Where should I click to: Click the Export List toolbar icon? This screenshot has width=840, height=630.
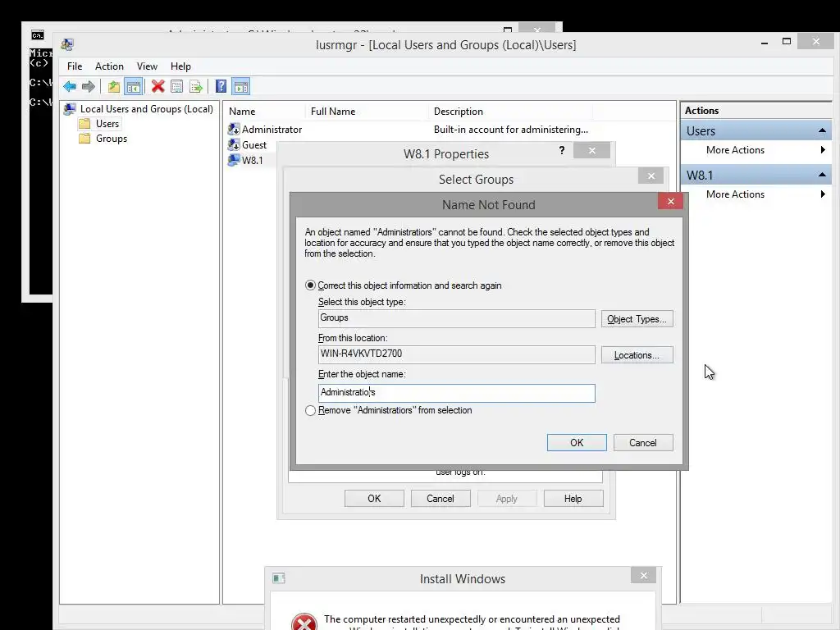(x=196, y=86)
